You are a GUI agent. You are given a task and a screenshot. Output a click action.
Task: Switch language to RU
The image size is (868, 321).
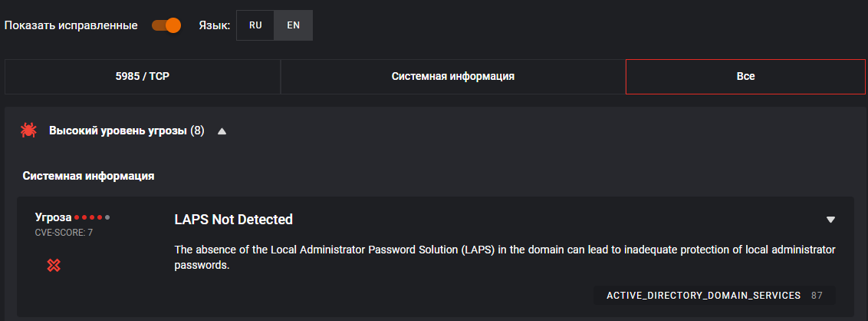coord(255,25)
